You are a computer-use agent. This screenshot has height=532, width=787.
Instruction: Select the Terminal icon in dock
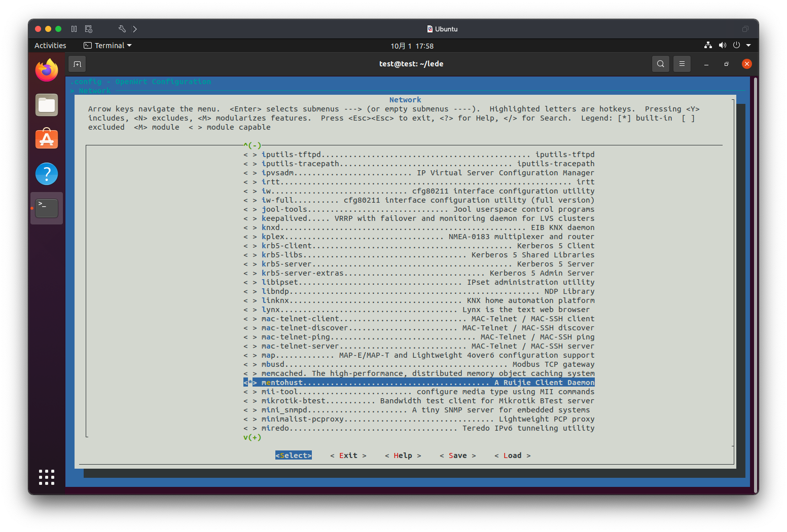coord(47,208)
